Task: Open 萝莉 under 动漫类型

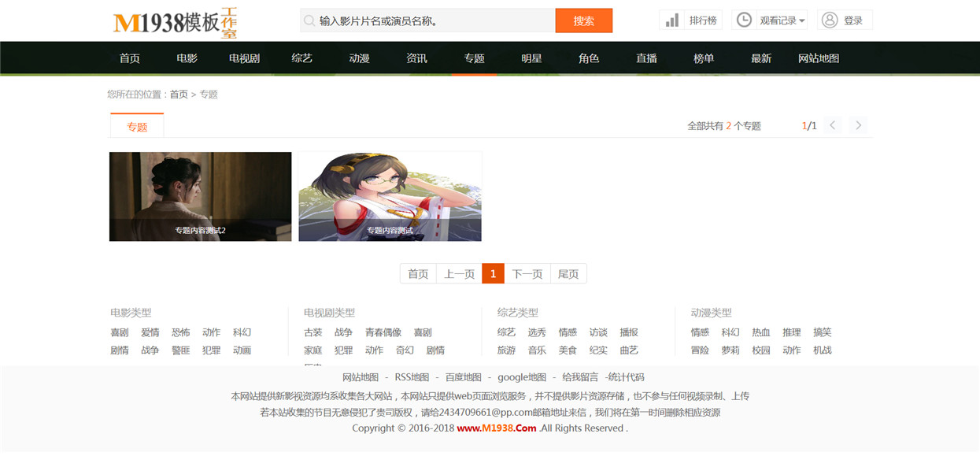Action: [x=730, y=350]
